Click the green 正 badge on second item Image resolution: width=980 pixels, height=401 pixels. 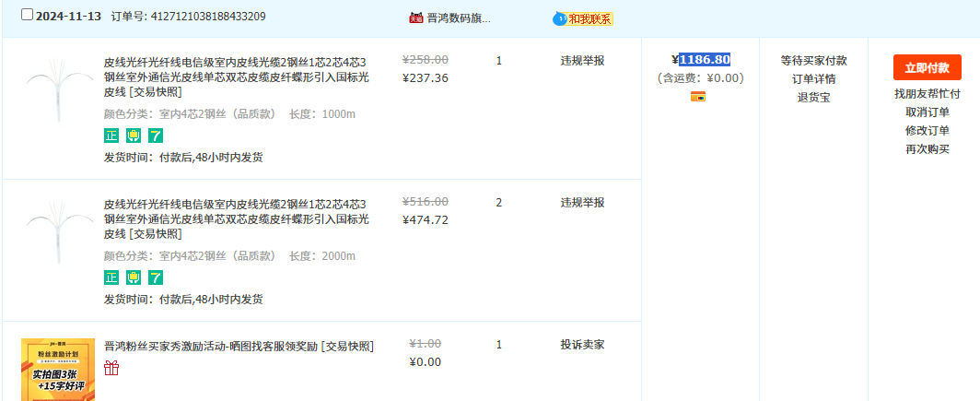[111, 277]
